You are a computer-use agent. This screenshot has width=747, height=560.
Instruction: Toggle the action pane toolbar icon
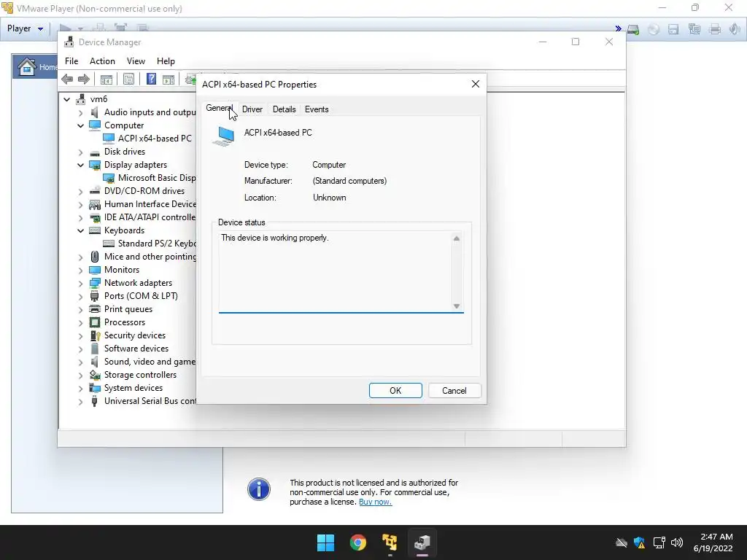(x=169, y=79)
